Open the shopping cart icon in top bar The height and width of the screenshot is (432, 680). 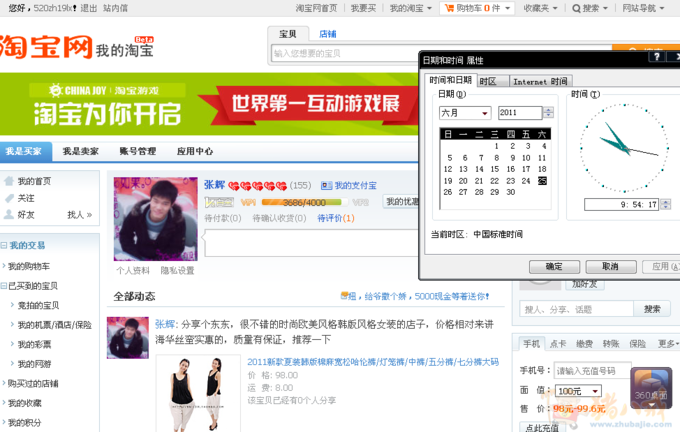449,8
